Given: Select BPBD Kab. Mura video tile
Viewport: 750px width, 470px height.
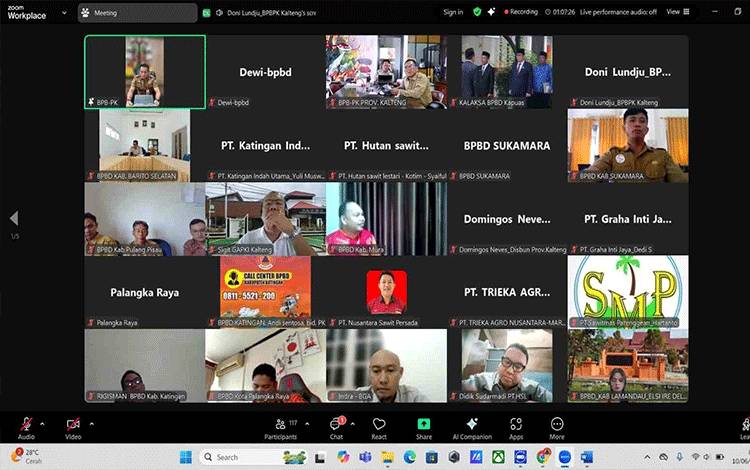Looking at the screenshot, I should click(x=386, y=219).
